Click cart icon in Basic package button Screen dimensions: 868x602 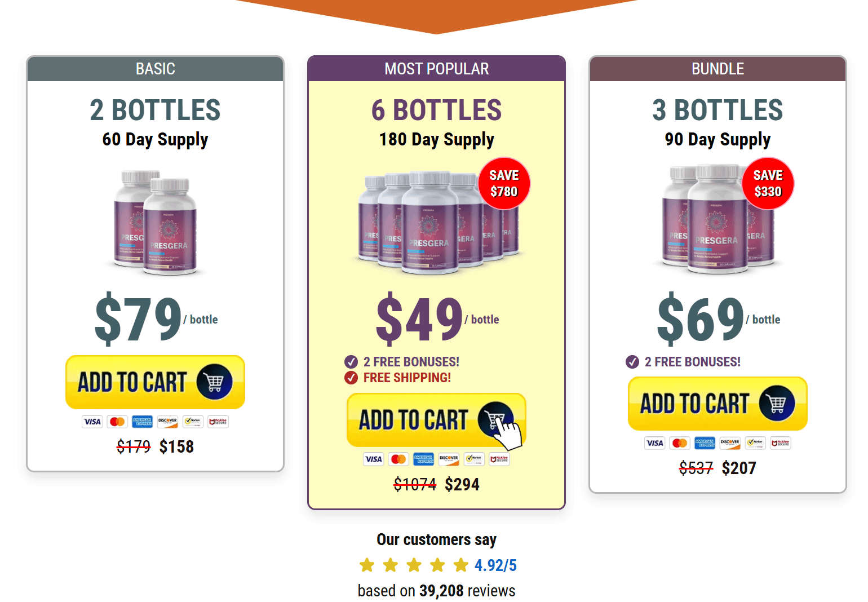214,382
